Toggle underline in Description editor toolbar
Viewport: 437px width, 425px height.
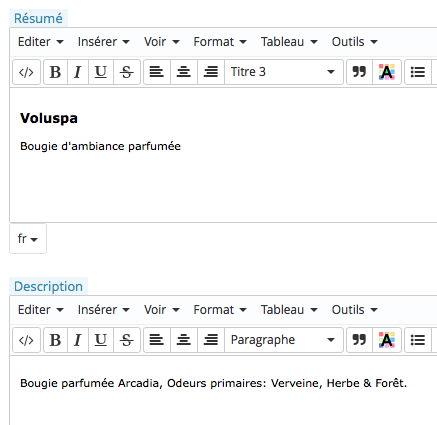click(x=101, y=340)
